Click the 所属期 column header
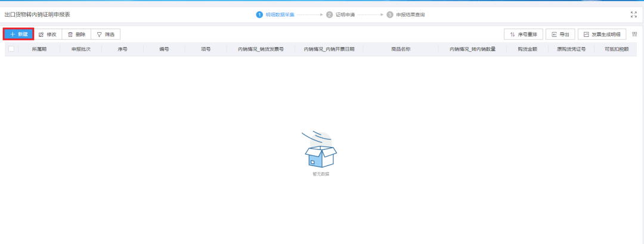 [39, 49]
